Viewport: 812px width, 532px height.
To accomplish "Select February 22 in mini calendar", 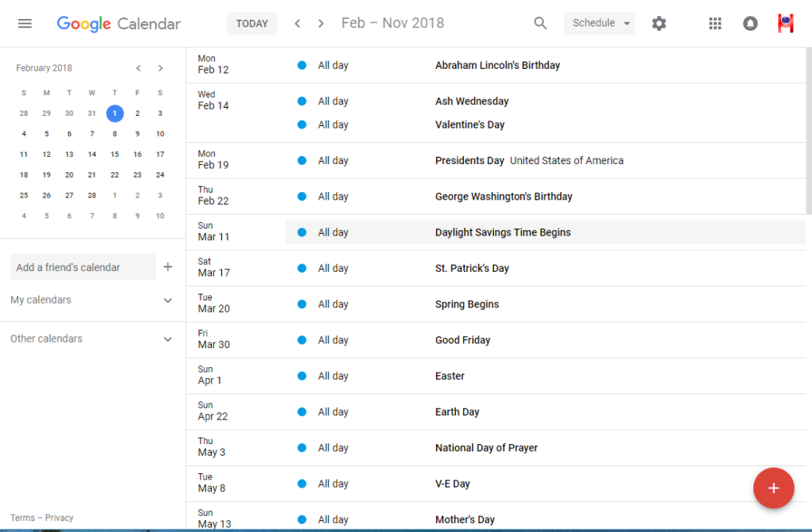I will click(115, 174).
